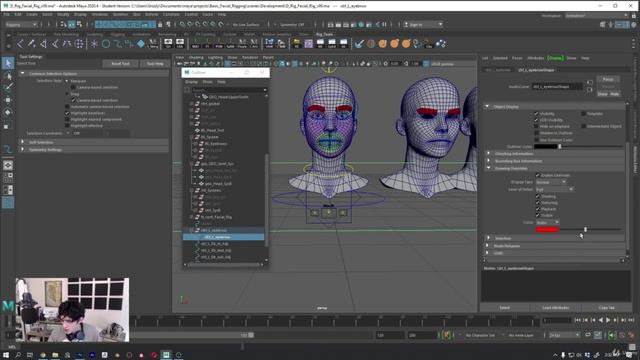The width and height of the screenshot is (640, 360).
Task: Click the Reset Tool button
Action: [120, 64]
